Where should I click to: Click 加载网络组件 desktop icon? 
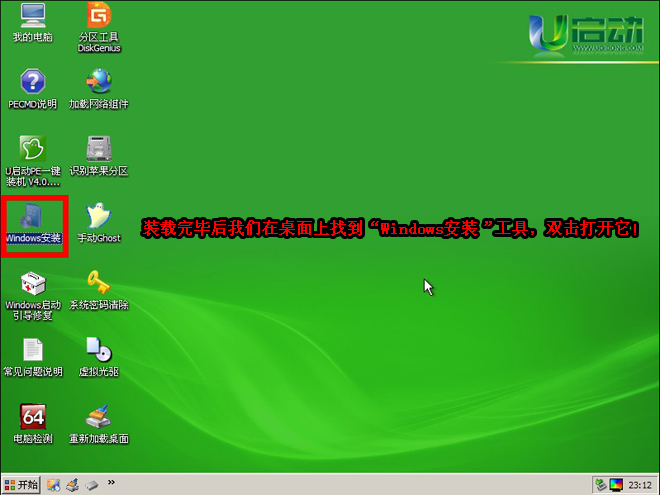coord(98,83)
